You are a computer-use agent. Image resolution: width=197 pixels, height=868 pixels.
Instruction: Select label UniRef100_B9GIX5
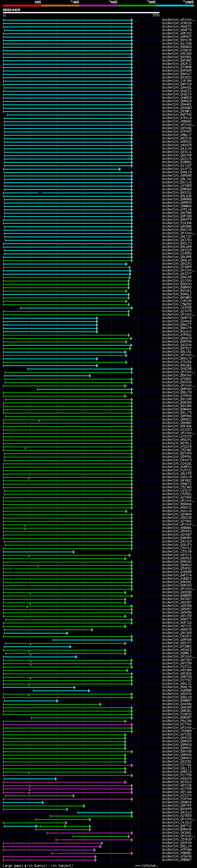pos(177,230)
